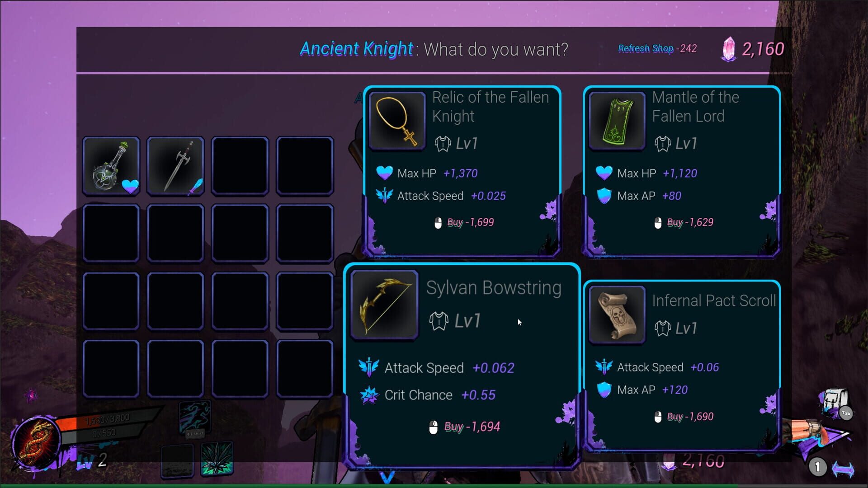This screenshot has height=488, width=868.
Task: Click the blue swap arrows near slot 1
Action: (843, 469)
